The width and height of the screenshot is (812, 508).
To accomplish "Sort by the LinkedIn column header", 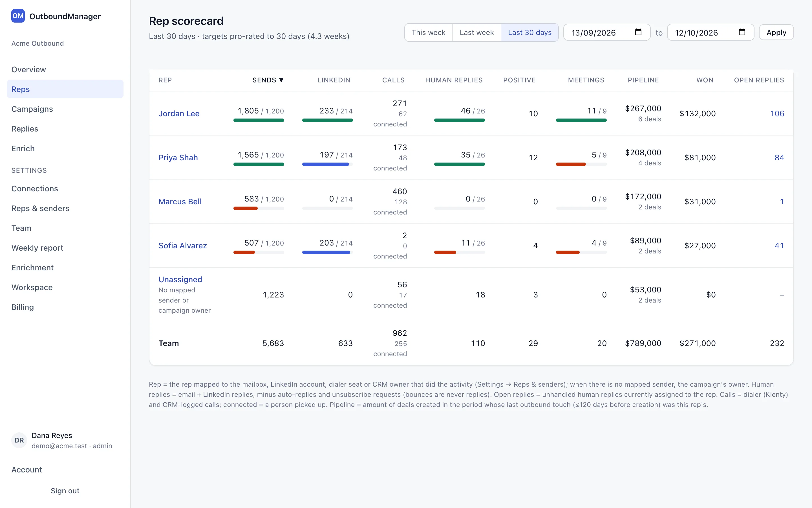I will pos(334,80).
